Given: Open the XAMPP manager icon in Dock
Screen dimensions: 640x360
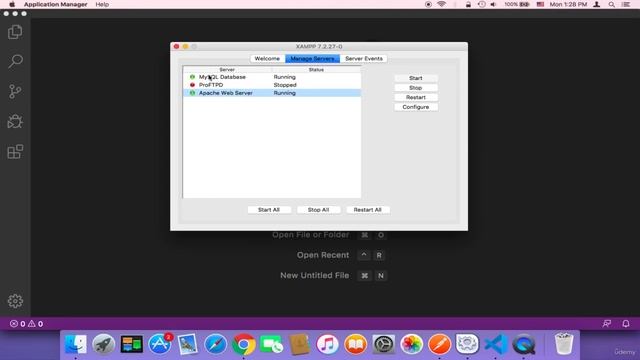Looking at the screenshot, I should [x=467, y=344].
